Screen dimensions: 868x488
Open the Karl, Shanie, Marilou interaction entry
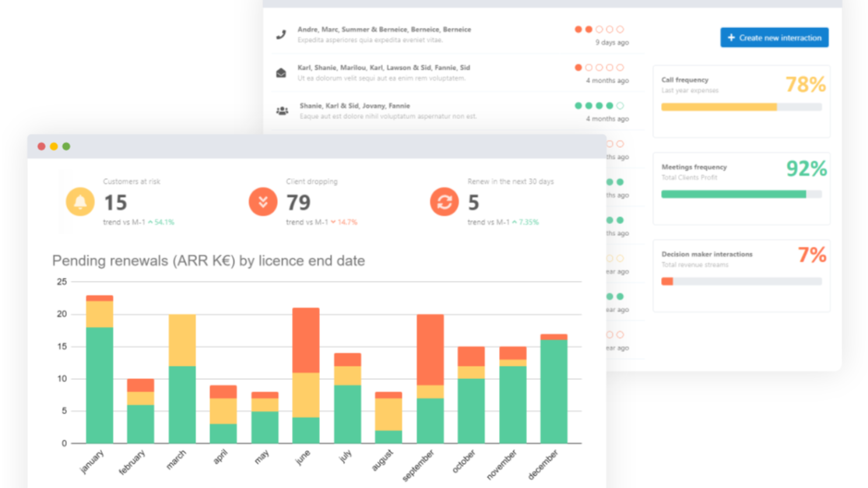pyautogui.click(x=384, y=68)
